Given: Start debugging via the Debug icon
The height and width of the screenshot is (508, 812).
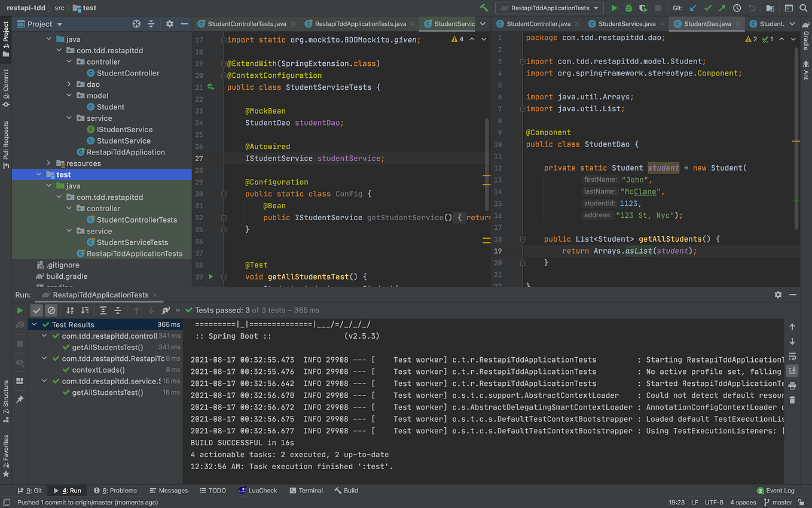Looking at the screenshot, I should [x=628, y=8].
